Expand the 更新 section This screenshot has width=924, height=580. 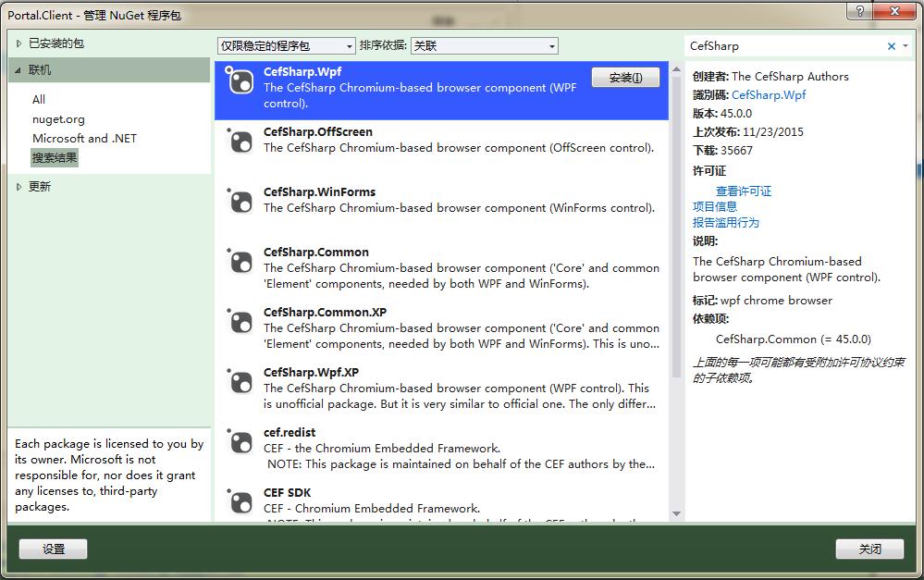point(19,187)
